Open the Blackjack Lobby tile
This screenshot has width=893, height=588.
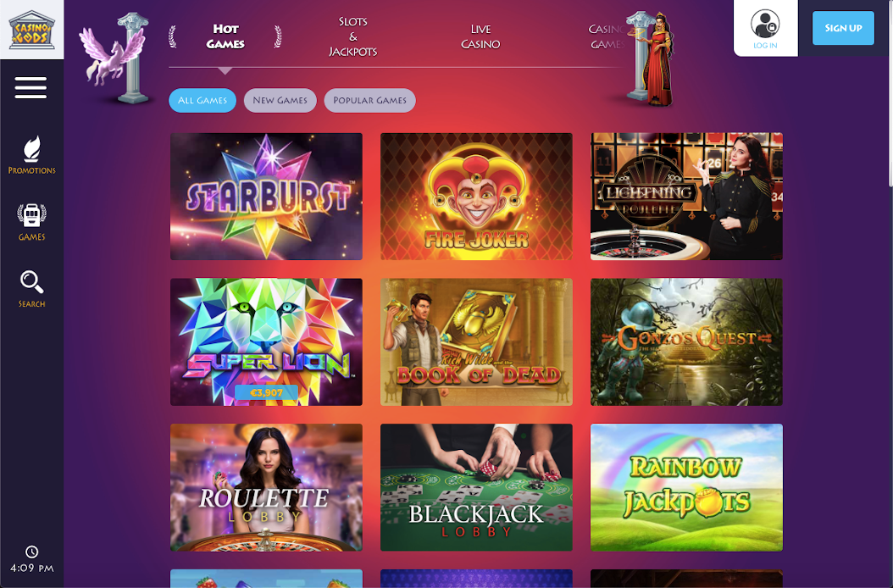pyautogui.click(x=476, y=487)
